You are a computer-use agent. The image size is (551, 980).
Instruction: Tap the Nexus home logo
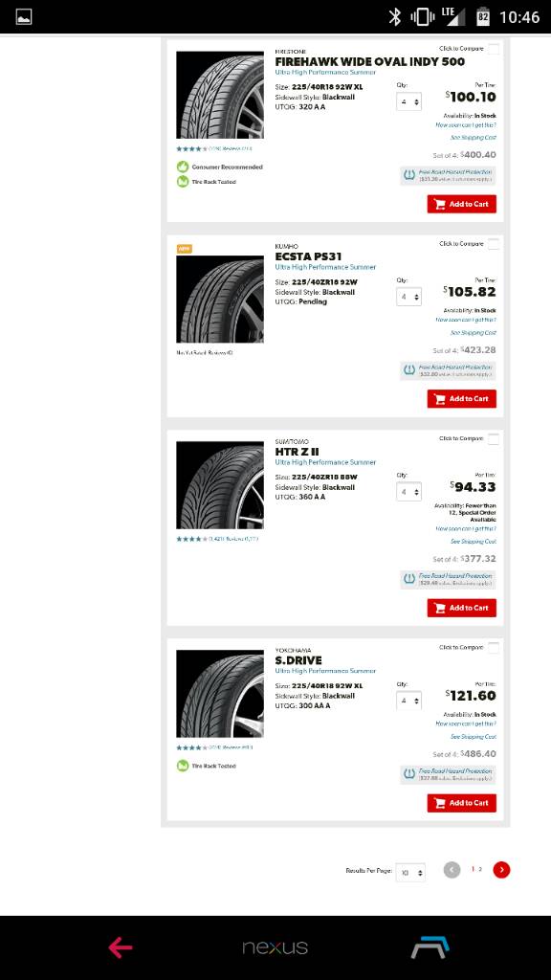pos(275,947)
